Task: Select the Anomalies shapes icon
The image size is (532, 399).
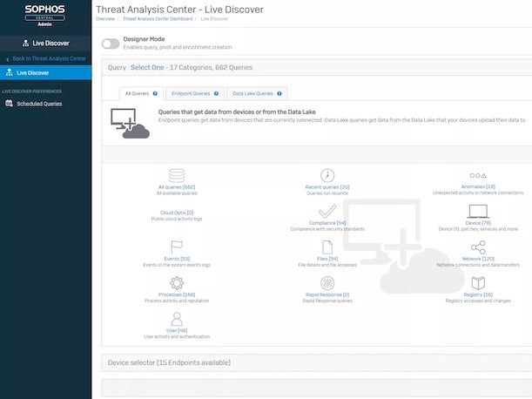Action: (477, 175)
